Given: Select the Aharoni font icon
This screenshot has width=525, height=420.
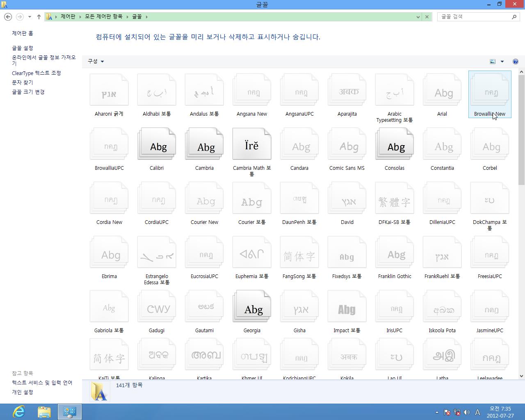Looking at the screenshot, I should tap(109, 90).
